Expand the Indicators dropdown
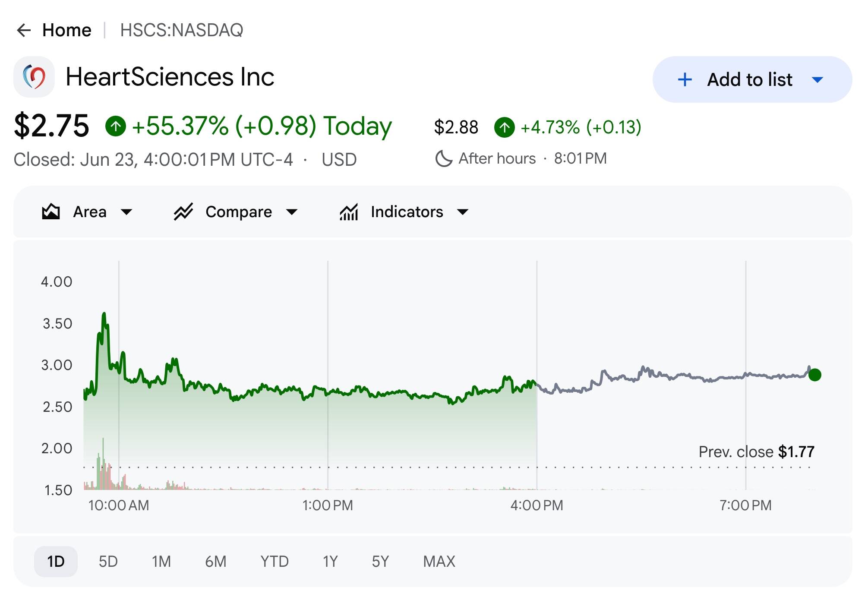 click(x=463, y=212)
